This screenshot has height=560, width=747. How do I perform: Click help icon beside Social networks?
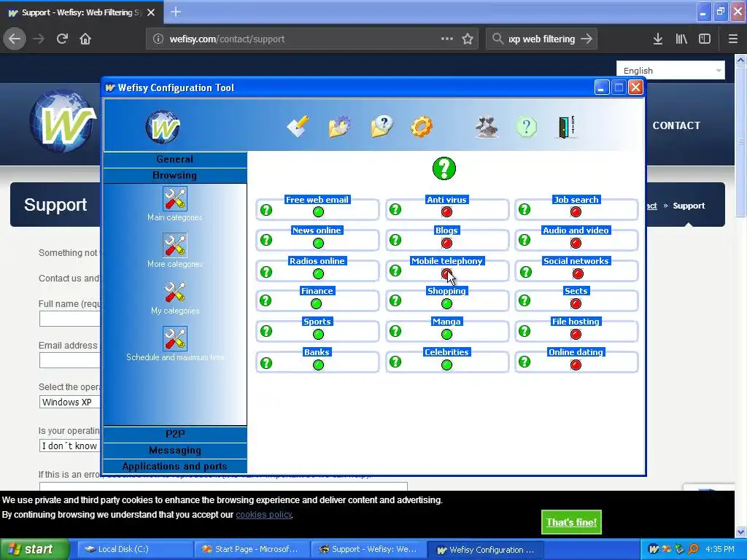(526, 272)
